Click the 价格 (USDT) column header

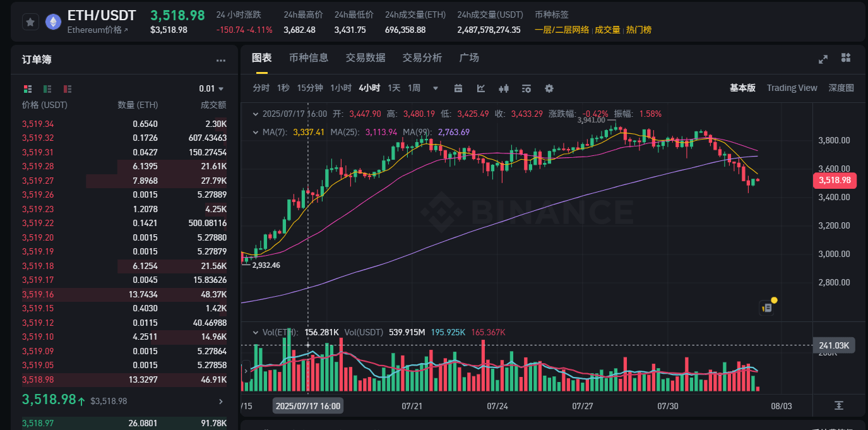coord(45,105)
